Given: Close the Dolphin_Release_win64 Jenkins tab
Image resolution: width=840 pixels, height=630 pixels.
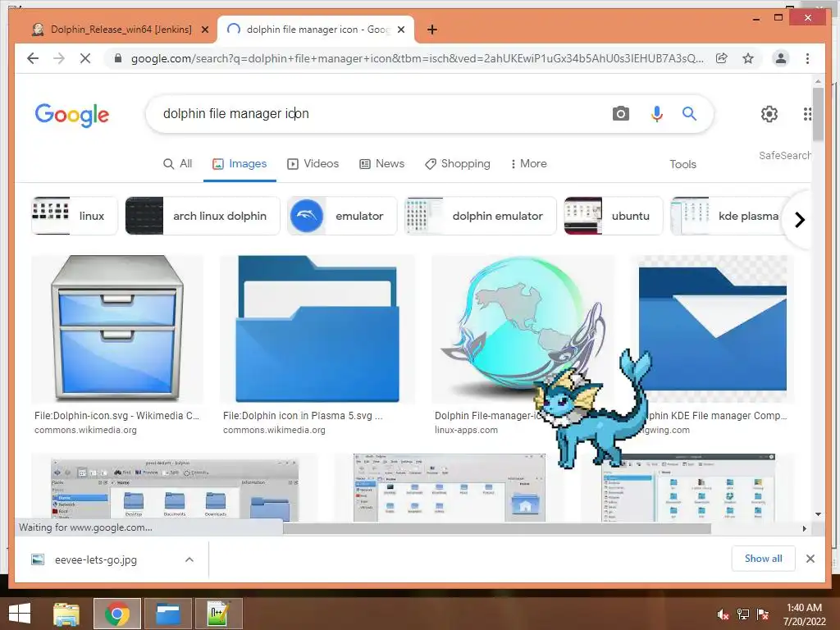Looking at the screenshot, I should tap(204, 30).
